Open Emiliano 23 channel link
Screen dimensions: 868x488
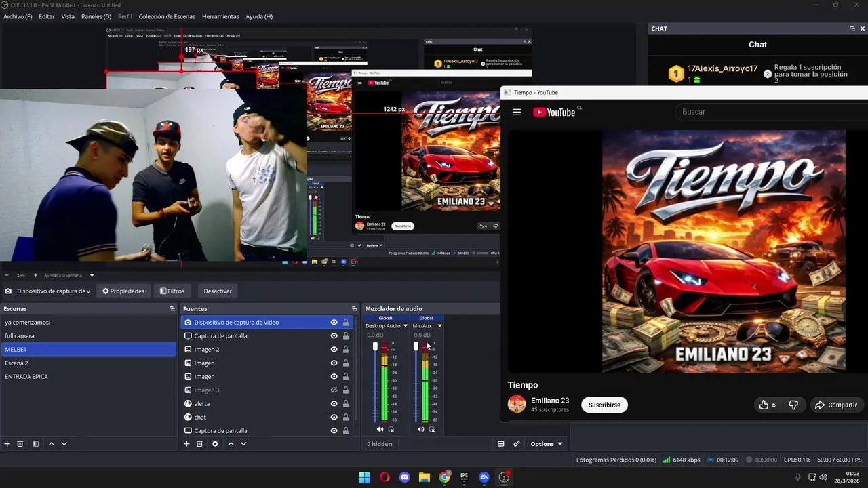pos(550,401)
